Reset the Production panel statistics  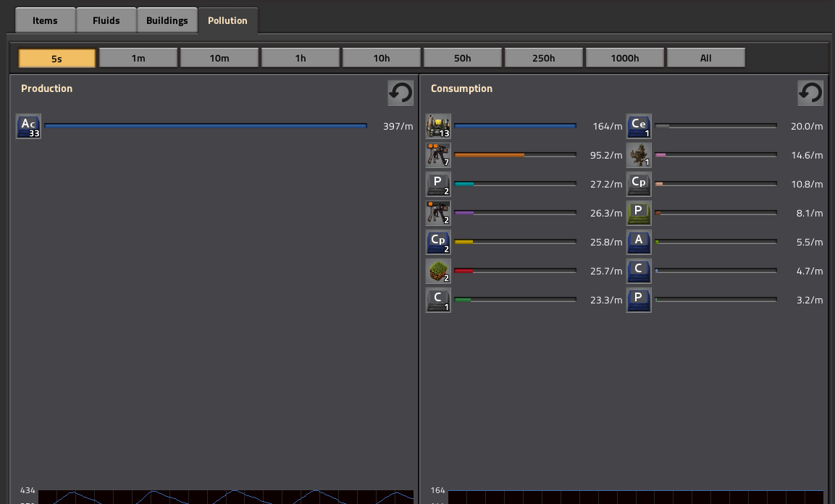tap(400, 93)
